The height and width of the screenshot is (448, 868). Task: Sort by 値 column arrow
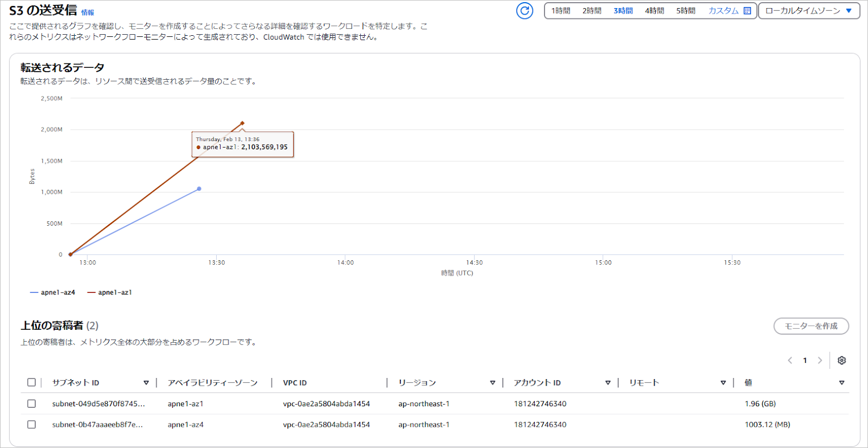coord(841,383)
